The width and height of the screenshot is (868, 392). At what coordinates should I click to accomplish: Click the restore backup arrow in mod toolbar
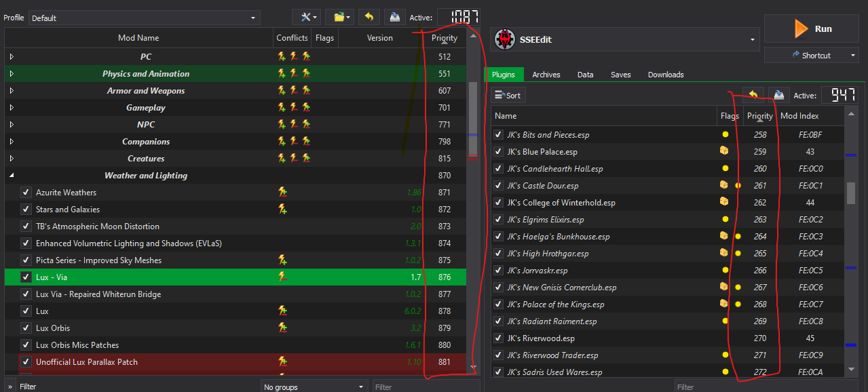point(369,17)
